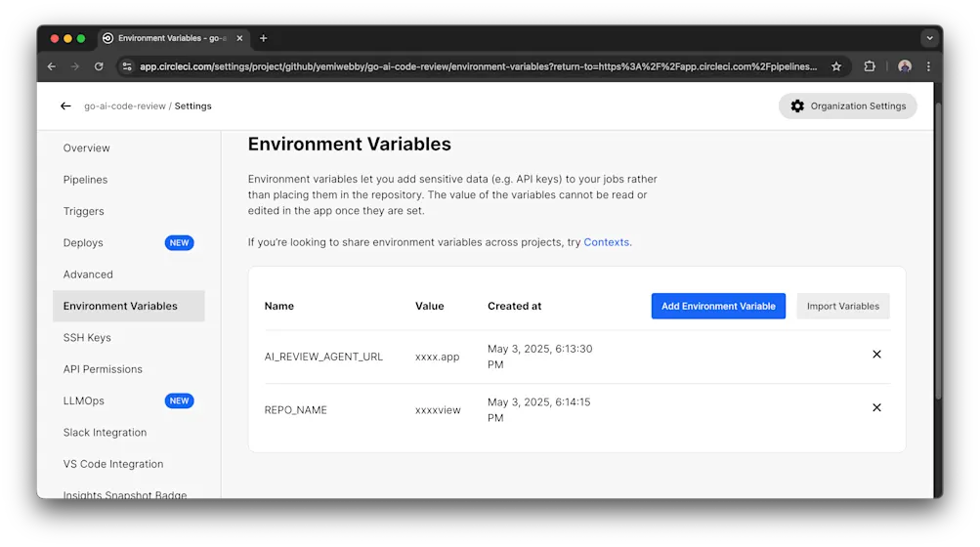This screenshot has height=547, width=980.
Task: Click the back arrow beside go-ai-code-review
Action: point(65,106)
